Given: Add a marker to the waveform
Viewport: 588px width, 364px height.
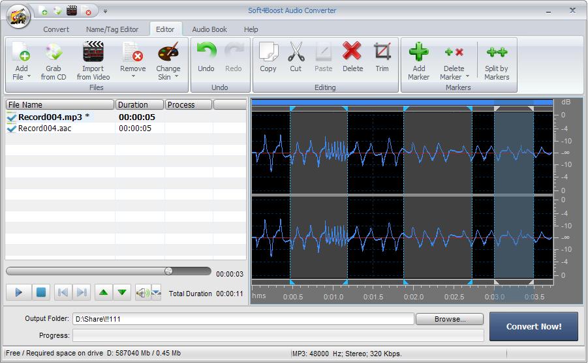Looking at the screenshot, I should coord(419,53).
